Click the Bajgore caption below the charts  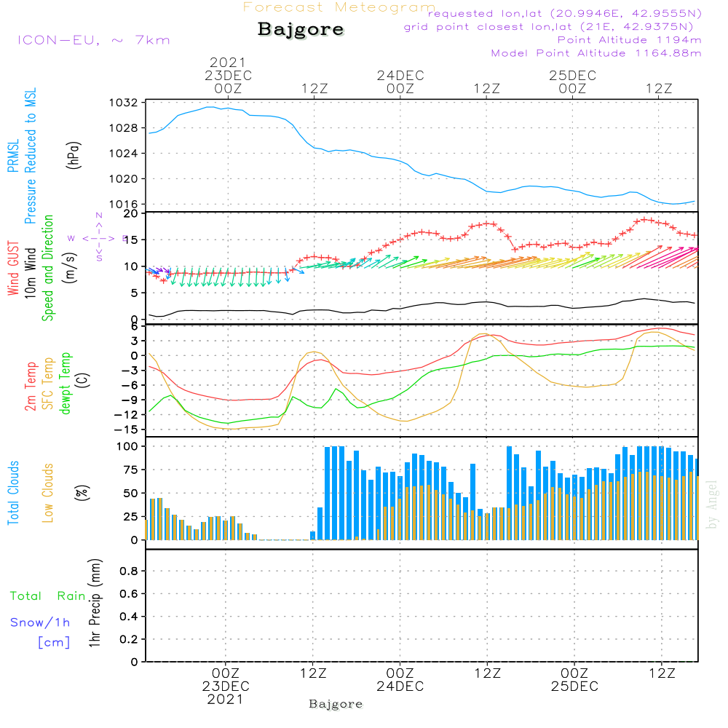click(336, 704)
